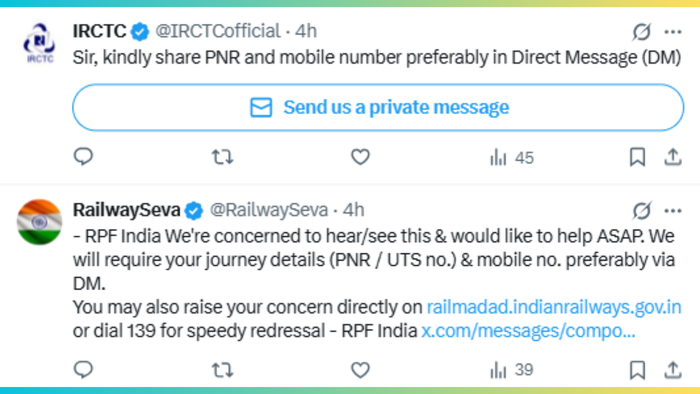The image size is (700, 394).
Task: Open the IRCTC profile avatar
Action: point(40,43)
